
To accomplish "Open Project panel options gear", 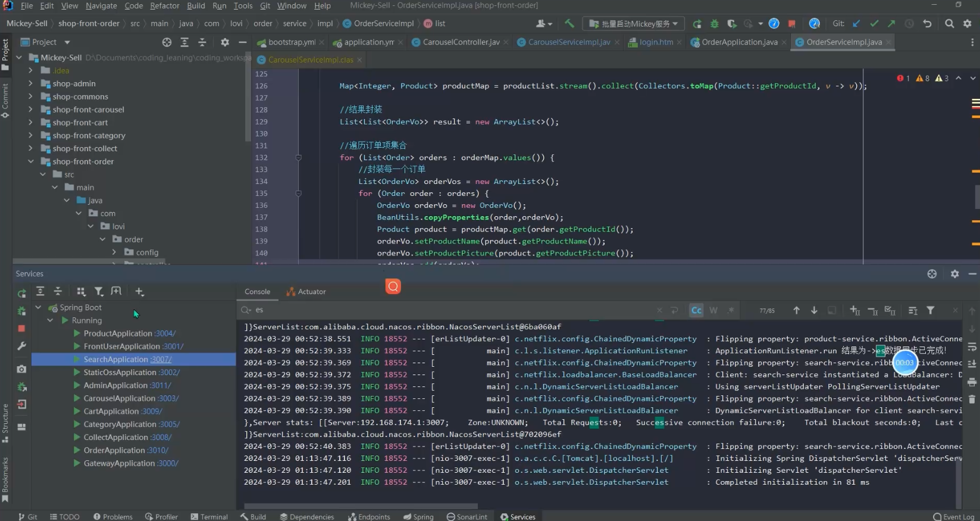I will (225, 42).
